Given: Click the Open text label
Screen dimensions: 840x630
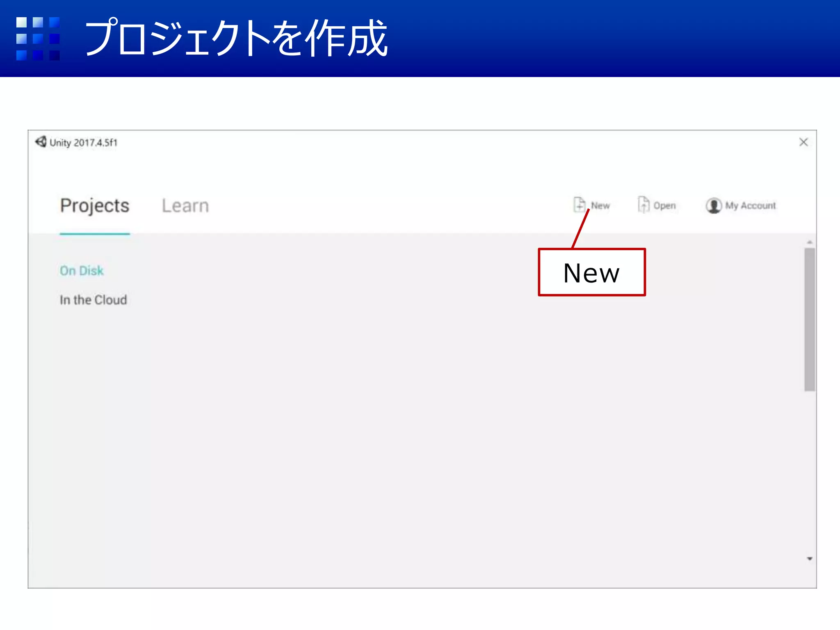Looking at the screenshot, I should (x=665, y=206).
